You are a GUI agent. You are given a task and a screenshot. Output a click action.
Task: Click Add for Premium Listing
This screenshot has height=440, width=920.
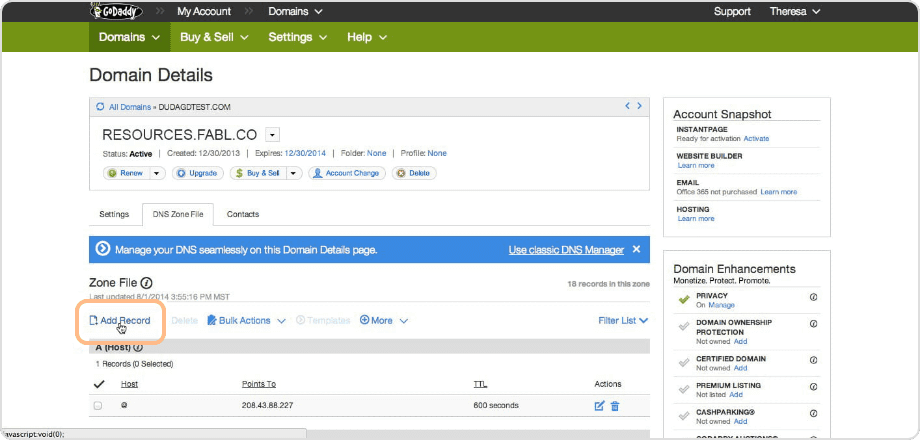point(736,395)
